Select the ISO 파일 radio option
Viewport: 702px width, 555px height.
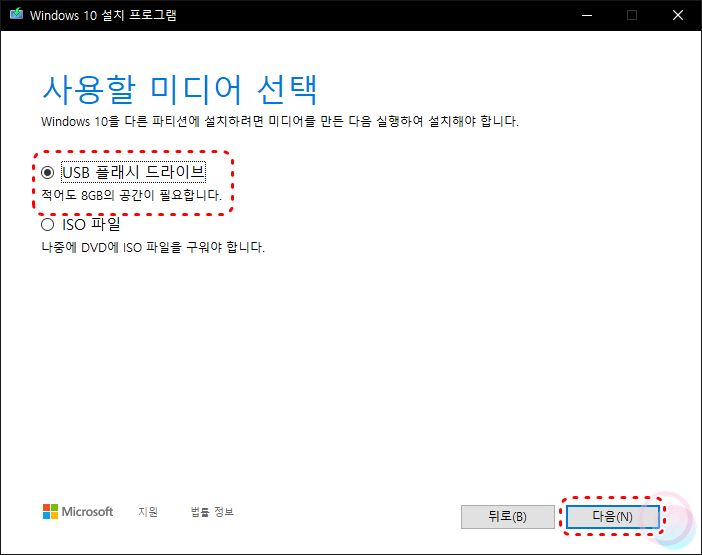point(47,224)
